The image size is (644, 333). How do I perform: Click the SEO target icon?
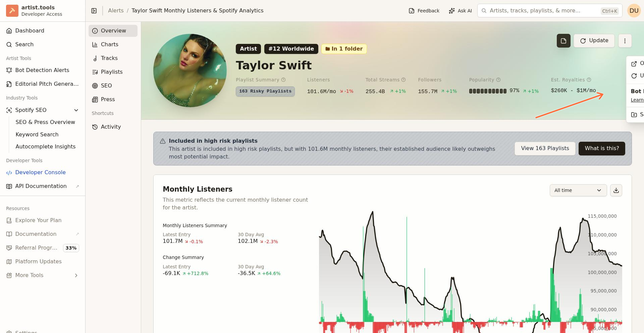(x=95, y=86)
